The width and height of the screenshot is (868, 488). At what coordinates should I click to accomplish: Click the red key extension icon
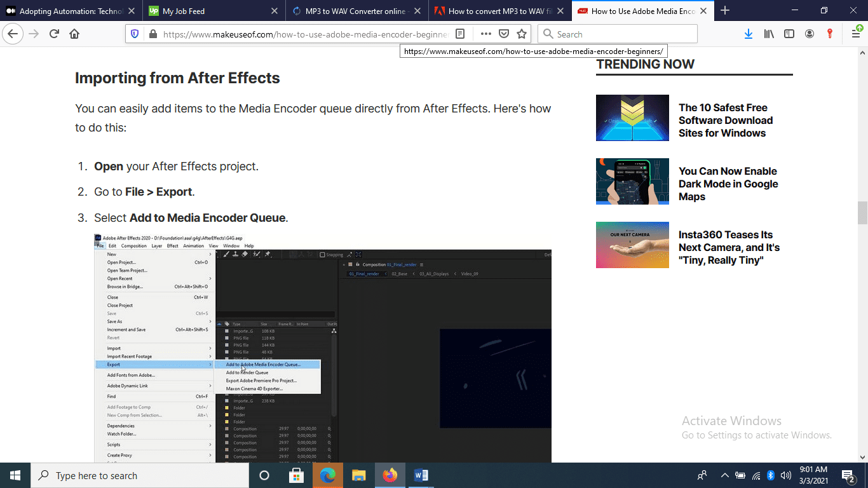830,34
